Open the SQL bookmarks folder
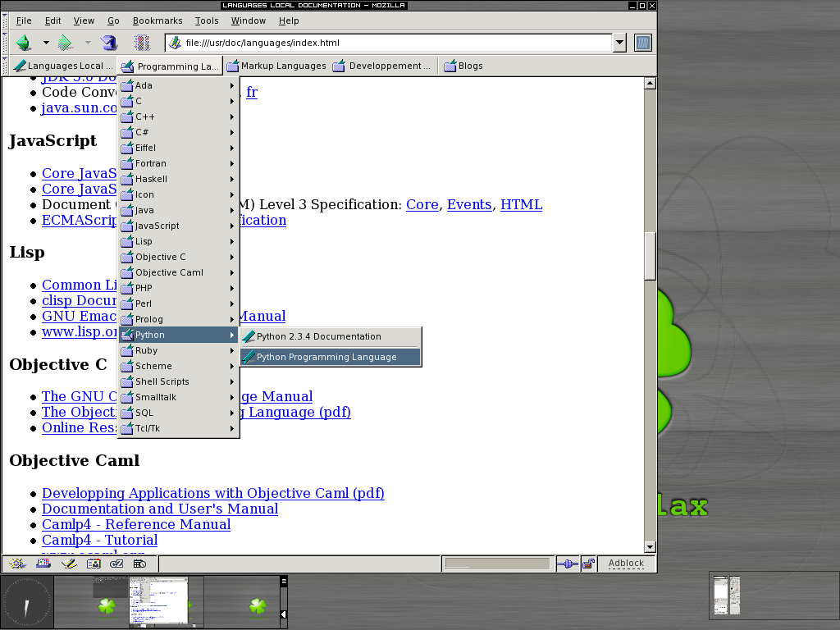The height and width of the screenshot is (630, 840). 178,413
